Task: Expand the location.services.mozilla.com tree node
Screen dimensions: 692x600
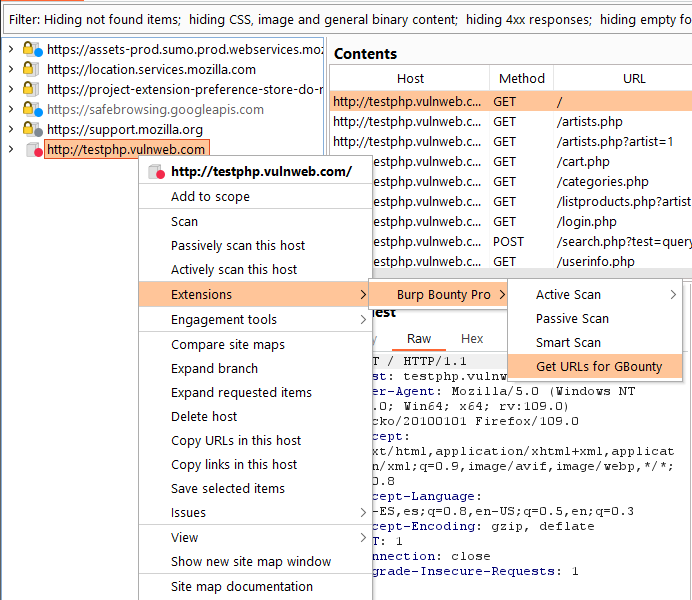Action: coord(11,69)
